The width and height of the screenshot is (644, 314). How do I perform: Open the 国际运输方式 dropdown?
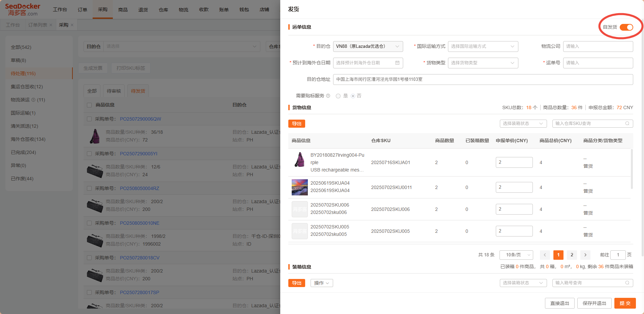tap(483, 46)
